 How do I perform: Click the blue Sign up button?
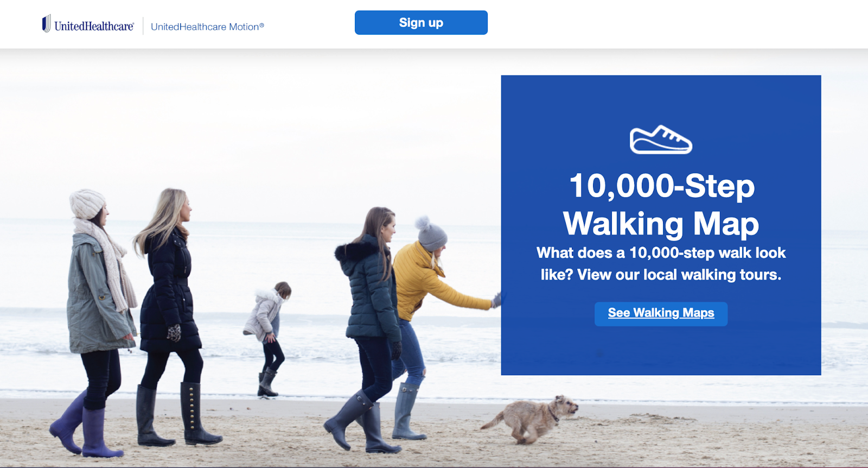click(x=421, y=23)
